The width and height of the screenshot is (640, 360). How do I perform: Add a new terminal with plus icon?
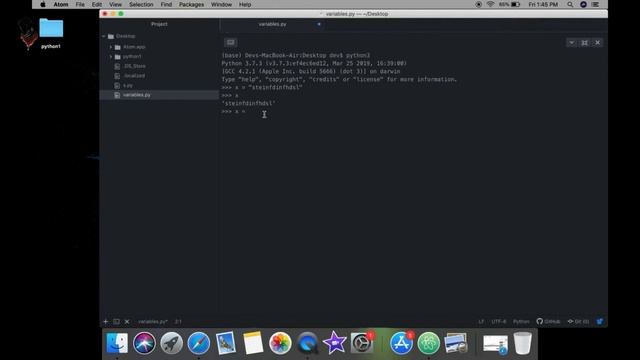(106, 322)
